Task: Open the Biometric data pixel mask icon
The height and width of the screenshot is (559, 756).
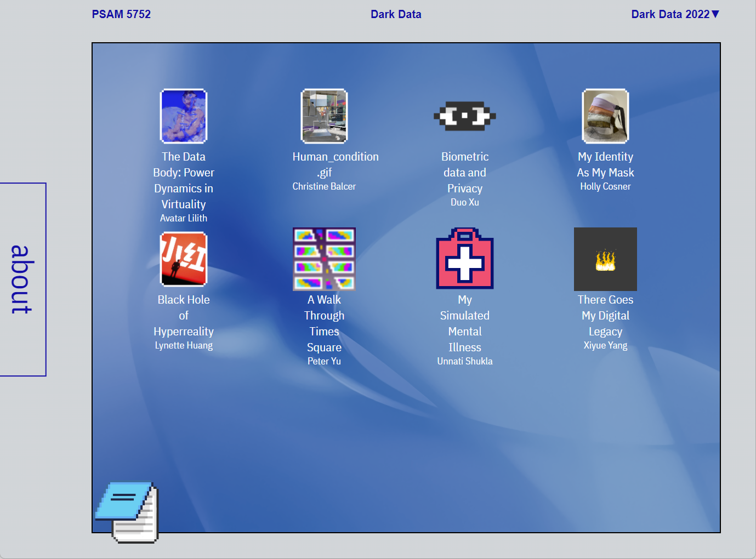Action: 465,116
